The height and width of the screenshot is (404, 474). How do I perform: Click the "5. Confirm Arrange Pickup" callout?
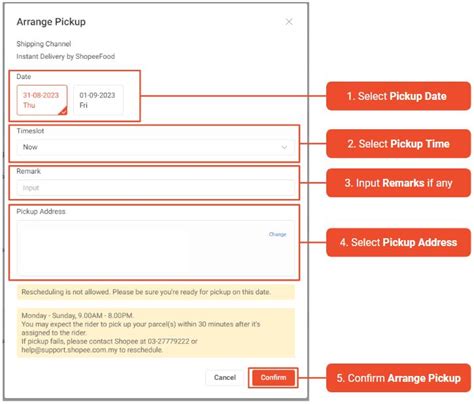pos(398,378)
